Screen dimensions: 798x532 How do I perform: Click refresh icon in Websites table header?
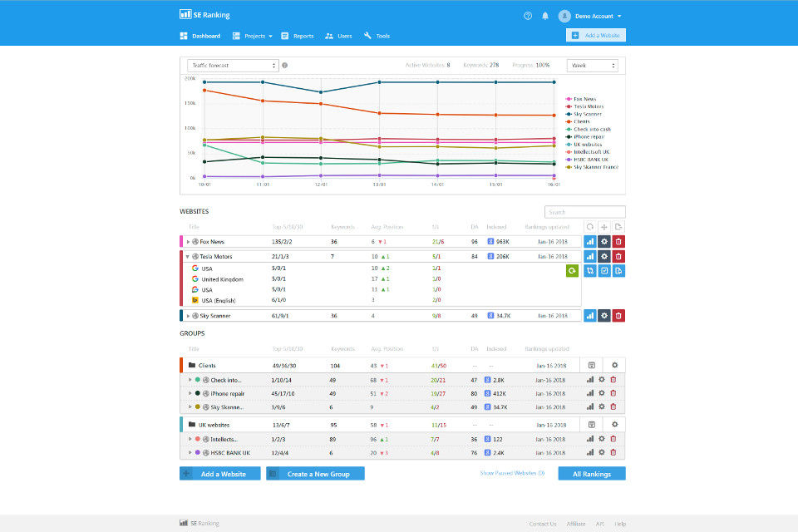[x=590, y=227]
